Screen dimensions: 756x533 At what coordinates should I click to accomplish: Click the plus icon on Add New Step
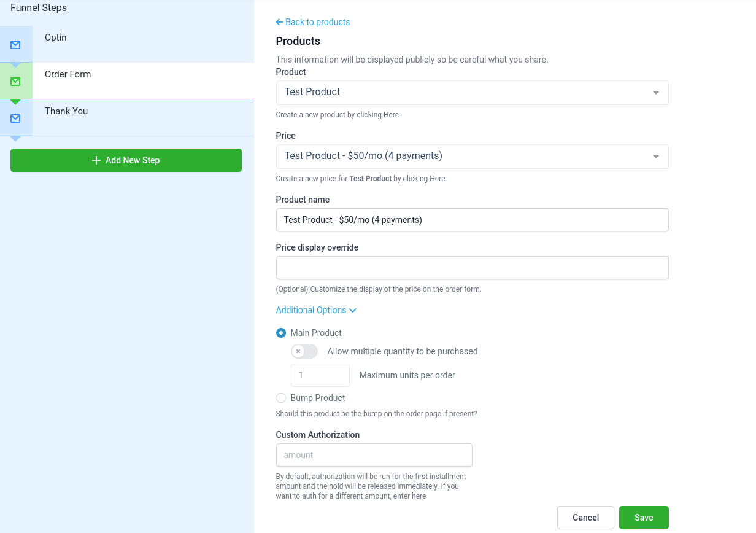pos(96,160)
